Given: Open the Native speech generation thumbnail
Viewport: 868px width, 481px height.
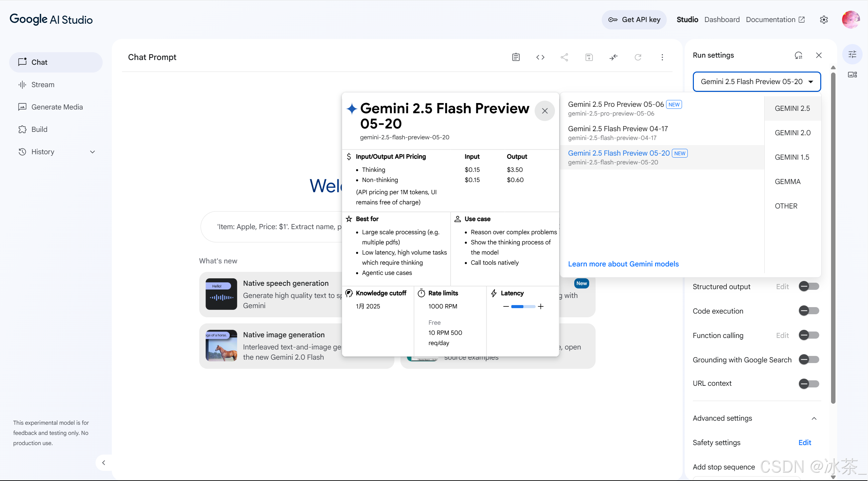Looking at the screenshot, I should (x=221, y=294).
